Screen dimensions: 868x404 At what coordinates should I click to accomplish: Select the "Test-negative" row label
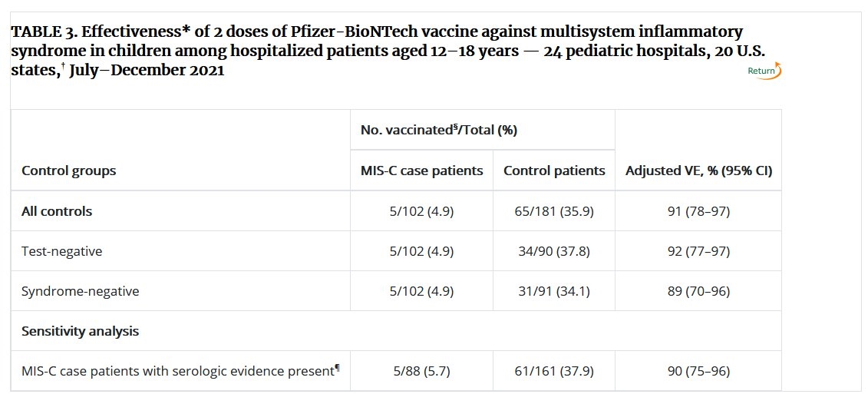point(61,251)
